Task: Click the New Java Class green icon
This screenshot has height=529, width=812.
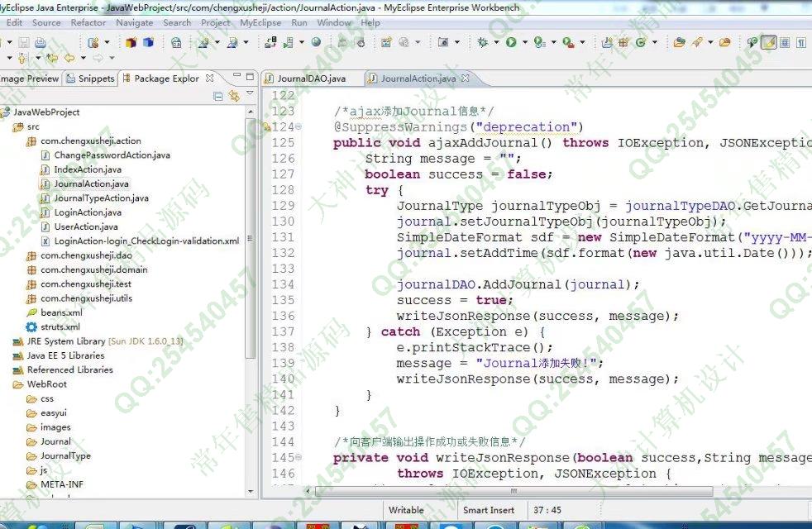Action: coord(641,42)
